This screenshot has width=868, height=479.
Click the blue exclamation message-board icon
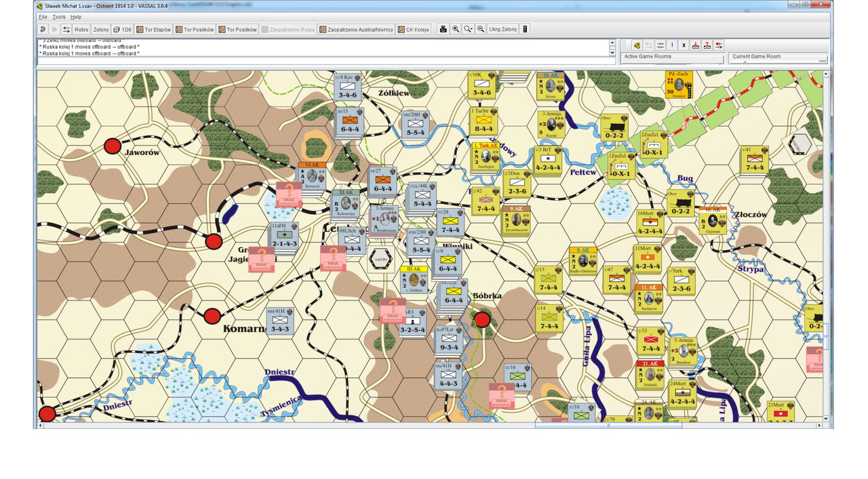[x=672, y=45]
